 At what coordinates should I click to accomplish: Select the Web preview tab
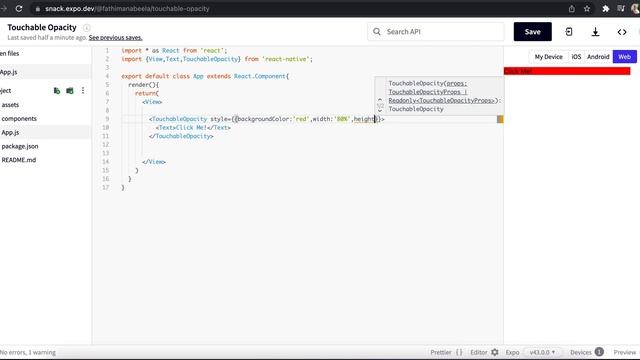coord(624,57)
